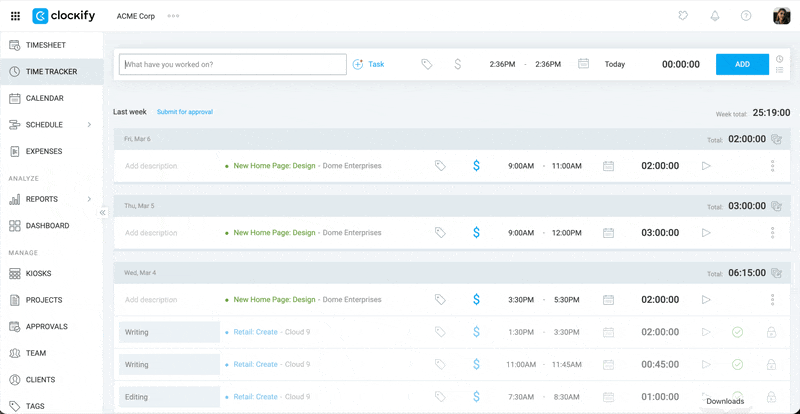Screen dimensions: 800x414
Task: Open three-dot menu for Fri, Mar 6 entry
Action: click(x=772, y=166)
